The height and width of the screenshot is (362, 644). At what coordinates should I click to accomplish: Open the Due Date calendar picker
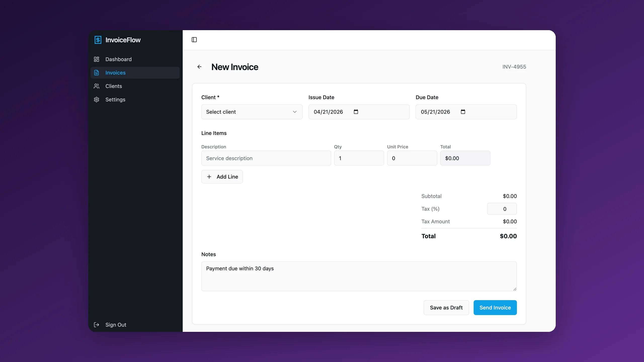click(463, 112)
